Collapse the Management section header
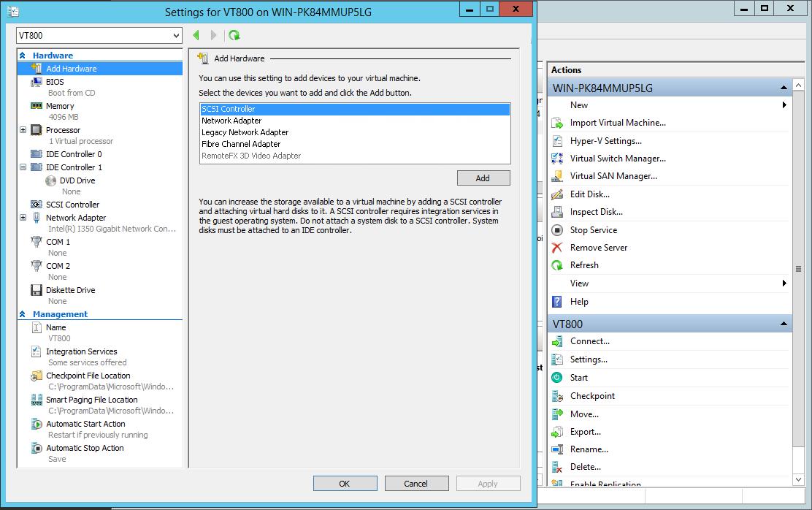The height and width of the screenshot is (510, 812). coord(22,313)
